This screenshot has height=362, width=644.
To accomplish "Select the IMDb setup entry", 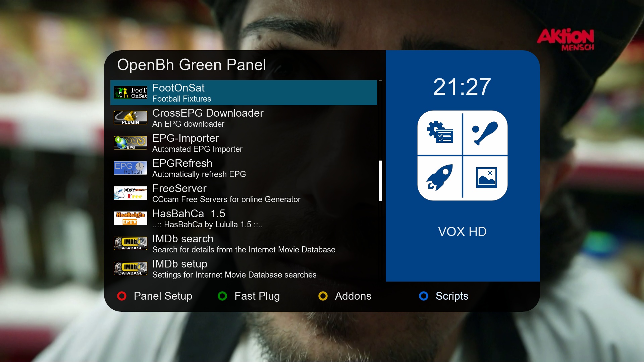I will tap(244, 268).
